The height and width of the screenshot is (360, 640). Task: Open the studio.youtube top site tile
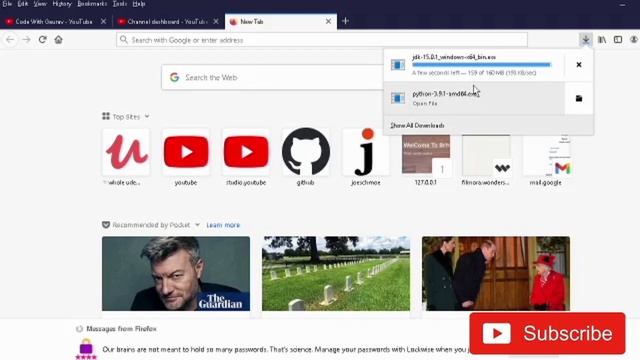[246, 152]
